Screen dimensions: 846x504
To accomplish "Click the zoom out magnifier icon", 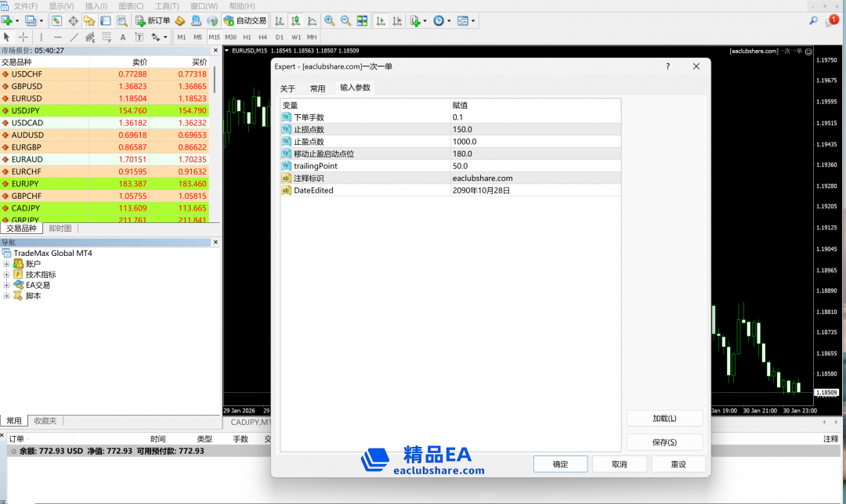I will [x=345, y=20].
